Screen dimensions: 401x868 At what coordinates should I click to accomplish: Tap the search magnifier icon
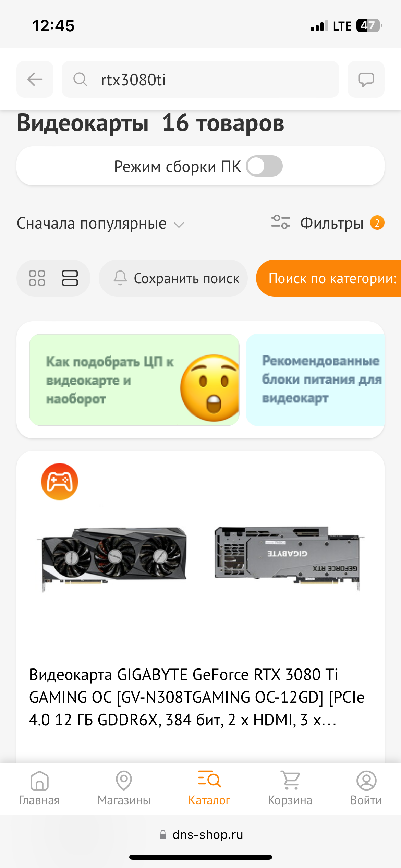pyautogui.click(x=80, y=79)
